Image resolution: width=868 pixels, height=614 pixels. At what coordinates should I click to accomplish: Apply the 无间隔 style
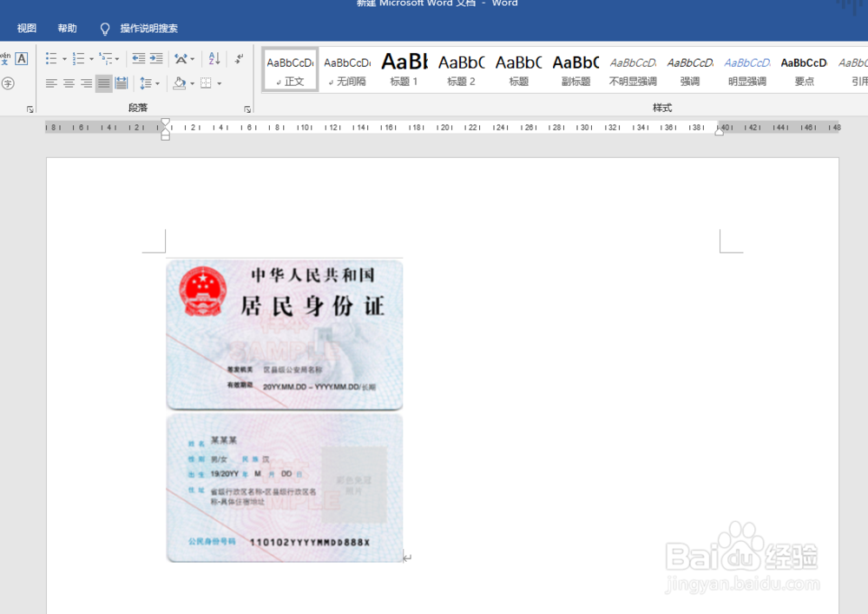point(346,69)
